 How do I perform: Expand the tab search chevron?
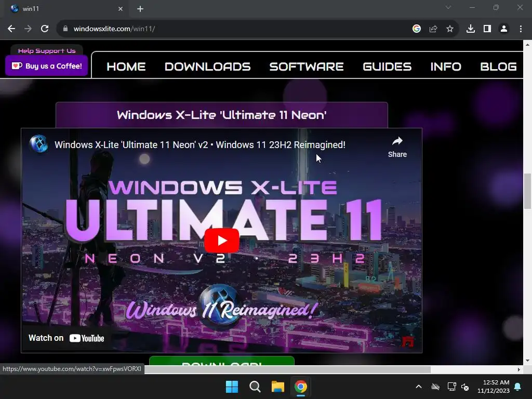click(448, 7)
